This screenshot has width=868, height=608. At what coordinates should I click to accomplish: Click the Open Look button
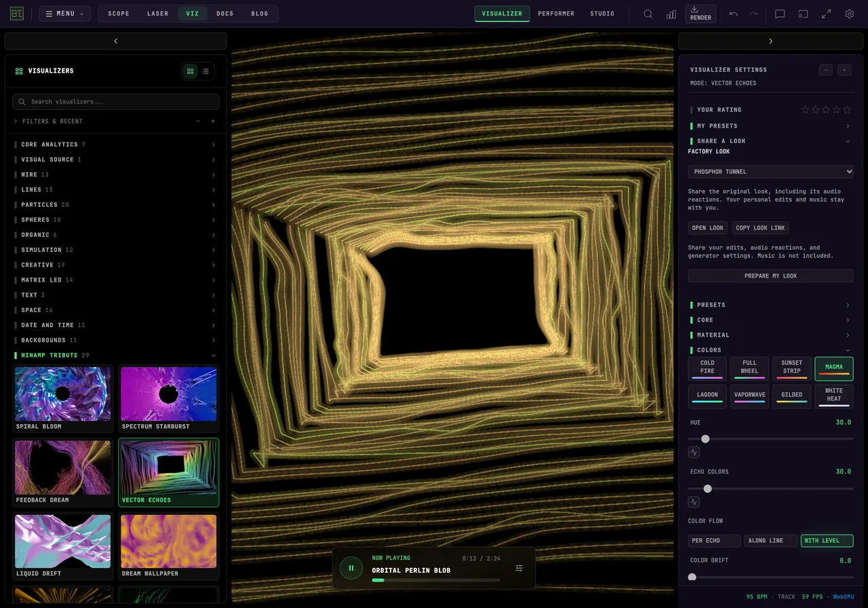click(707, 228)
